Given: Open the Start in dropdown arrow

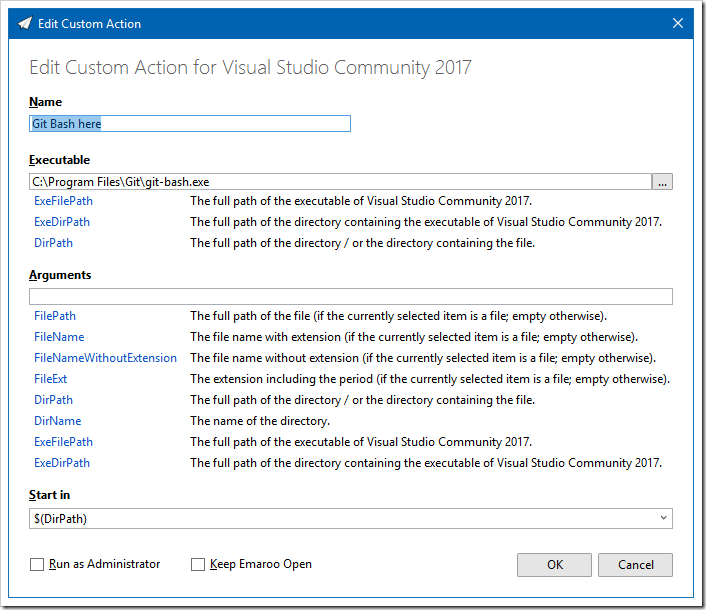Looking at the screenshot, I should [x=663, y=518].
